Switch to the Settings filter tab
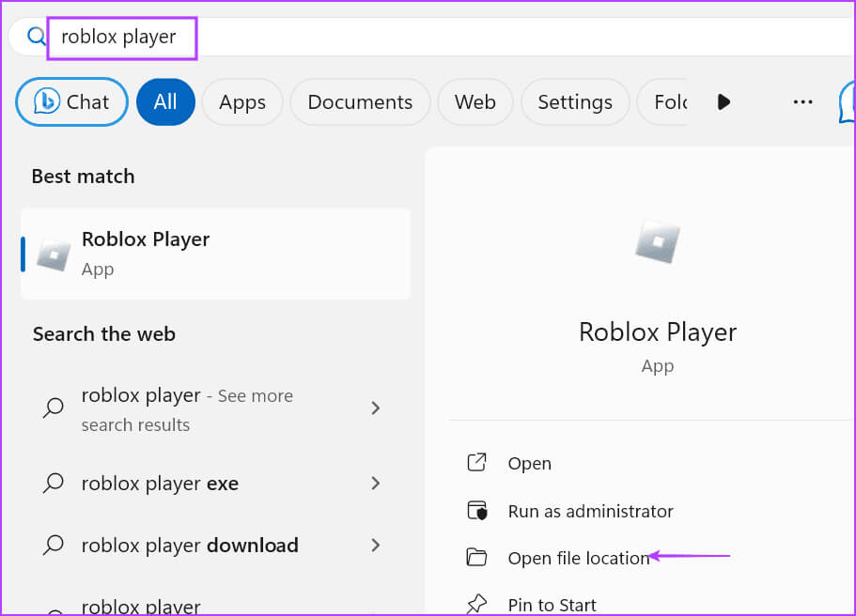The image size is (856, 616). tap(575, 101)
